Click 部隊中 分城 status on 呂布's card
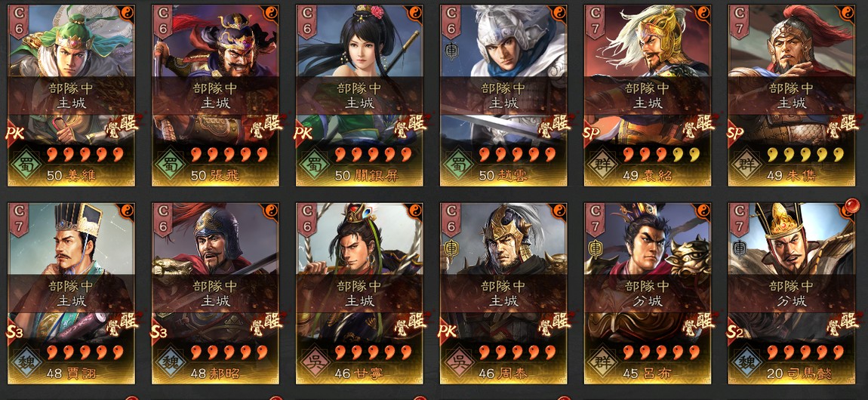This screenshot has height=400, width=868. tap(648, 294)
